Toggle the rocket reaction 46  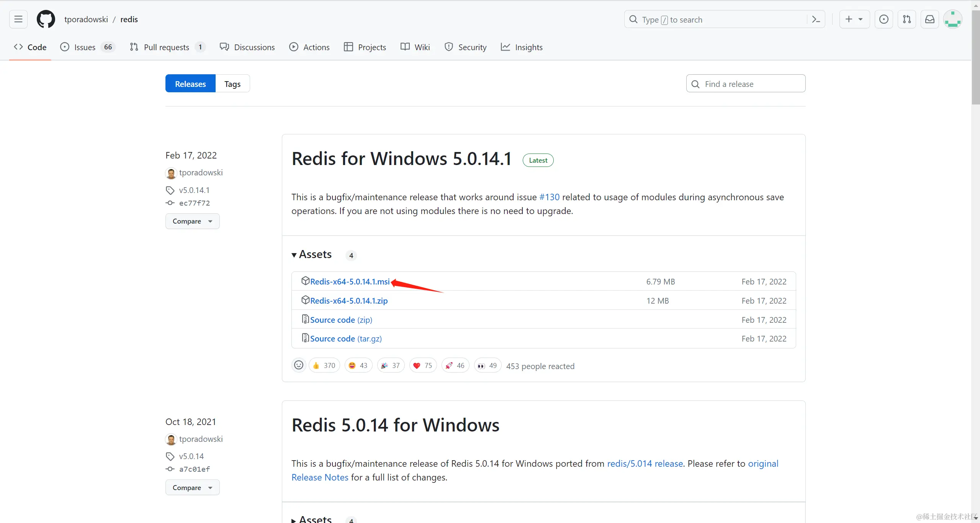(455, 366)
